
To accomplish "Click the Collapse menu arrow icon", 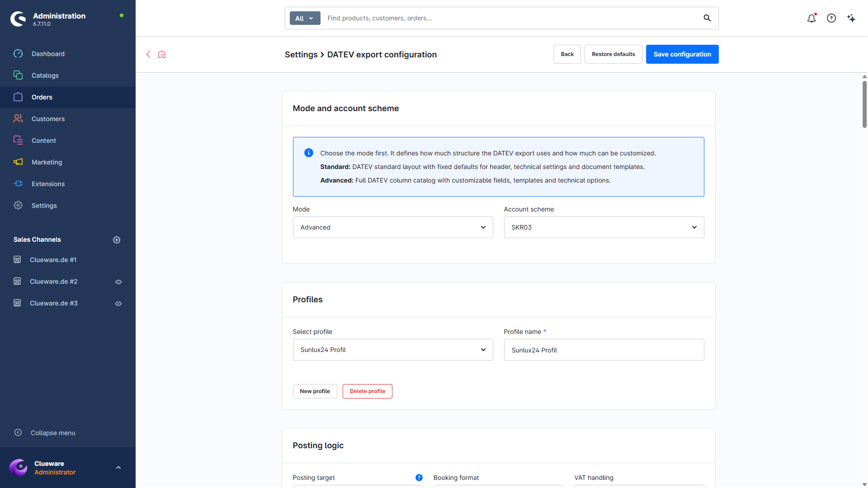I will coord(18,433).
